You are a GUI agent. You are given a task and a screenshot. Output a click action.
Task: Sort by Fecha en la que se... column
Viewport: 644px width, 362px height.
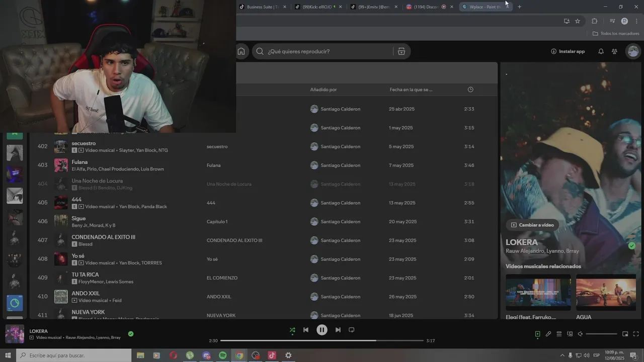411,89
